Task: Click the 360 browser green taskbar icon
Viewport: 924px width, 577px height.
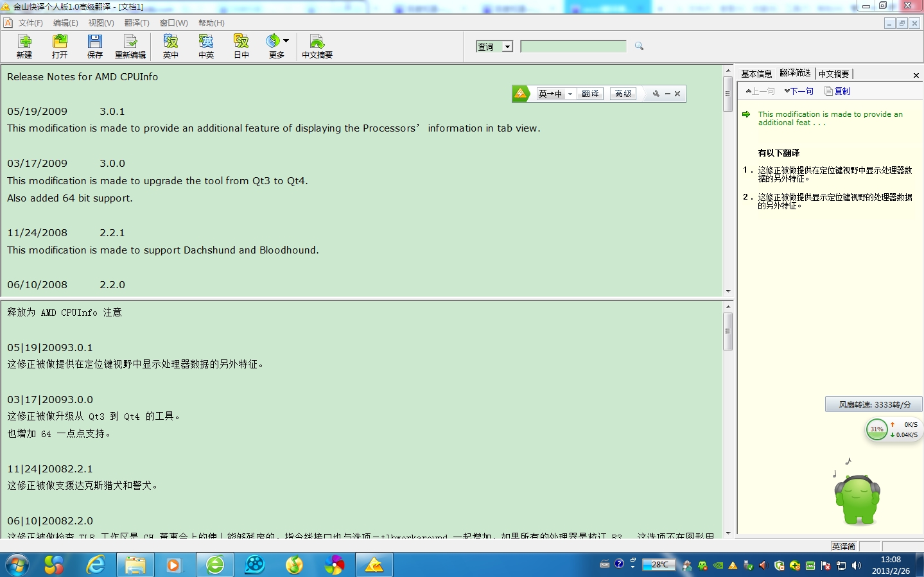Action: tap(215, 565)
